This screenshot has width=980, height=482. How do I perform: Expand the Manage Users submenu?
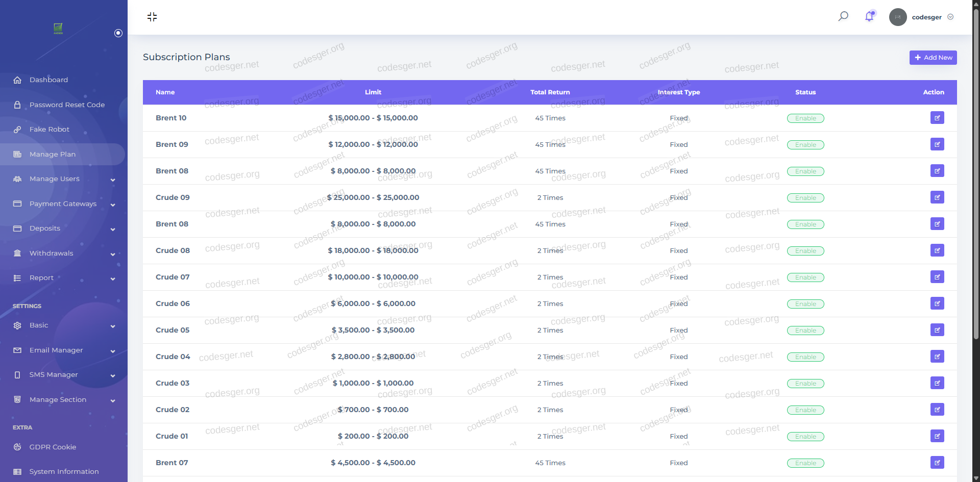(x=113, y=180)
